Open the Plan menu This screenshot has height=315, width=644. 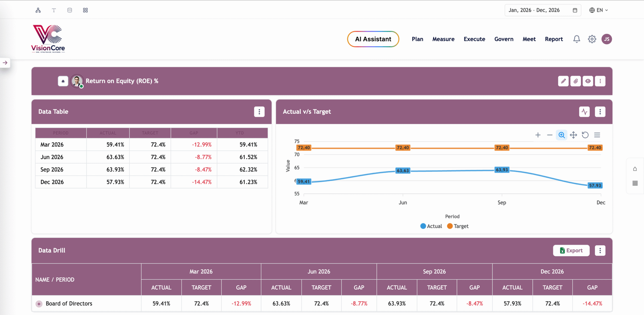417,39
